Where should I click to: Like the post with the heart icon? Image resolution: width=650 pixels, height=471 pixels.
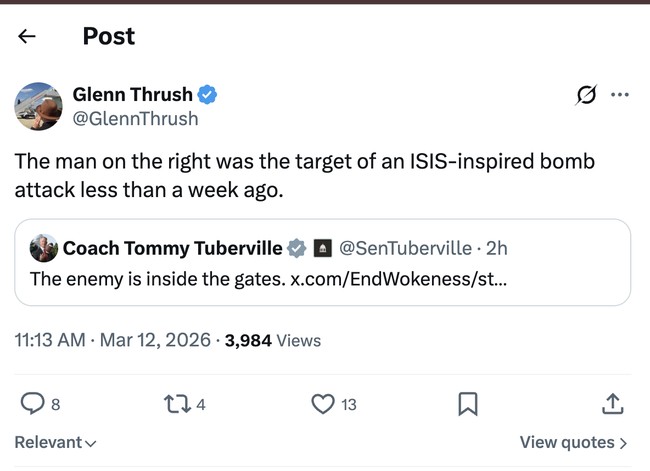pos(322,403)
